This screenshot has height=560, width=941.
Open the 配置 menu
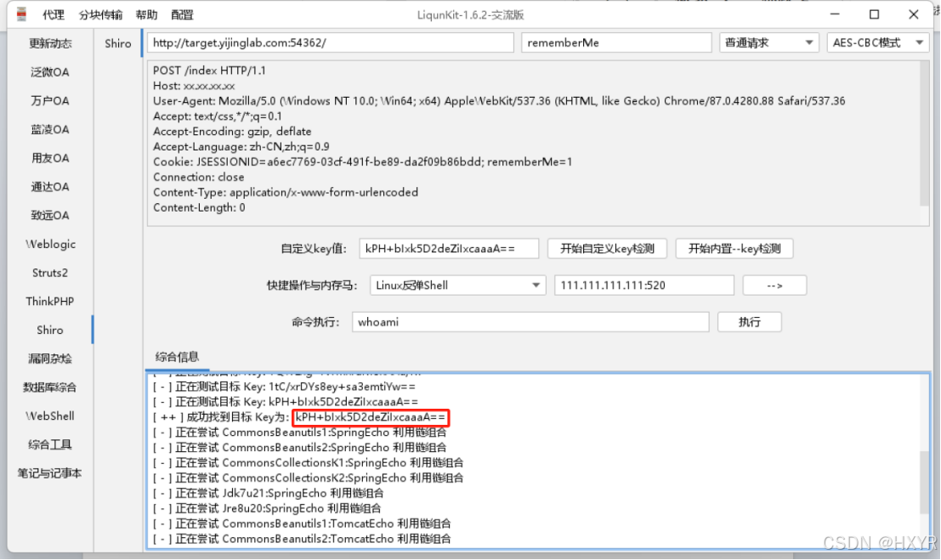pyautogui.click(x=183, y=15)
